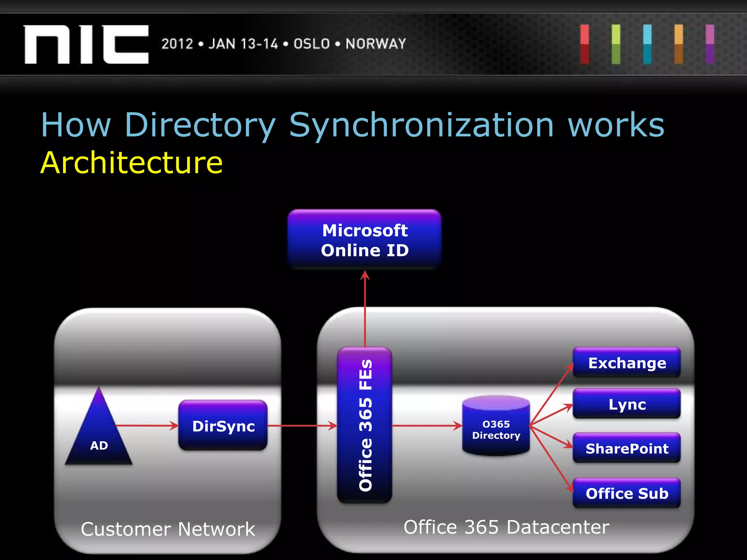
Task: Click the Office Sub box
Action: coord(627,493)
